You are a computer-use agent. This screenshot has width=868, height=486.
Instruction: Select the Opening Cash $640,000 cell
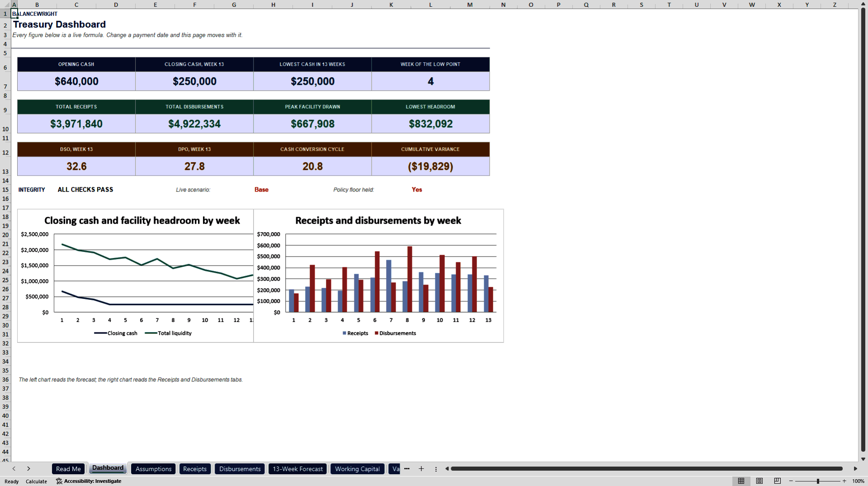point(76,81)
